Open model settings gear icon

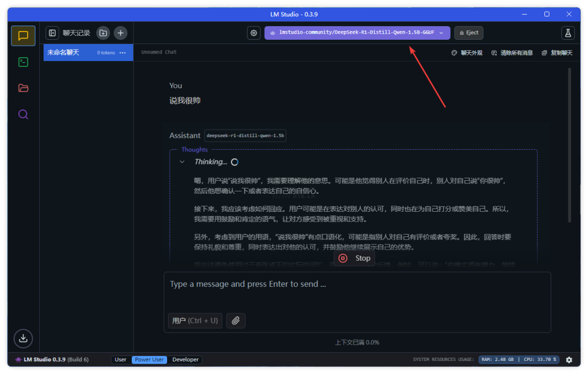[254, 33]
